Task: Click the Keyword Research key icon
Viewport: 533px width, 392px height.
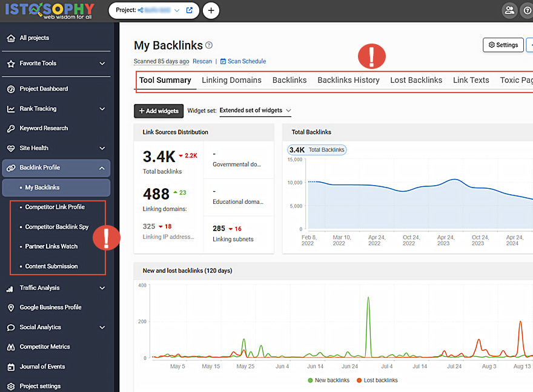Action: pyautogui.click(x=11, y=129)
